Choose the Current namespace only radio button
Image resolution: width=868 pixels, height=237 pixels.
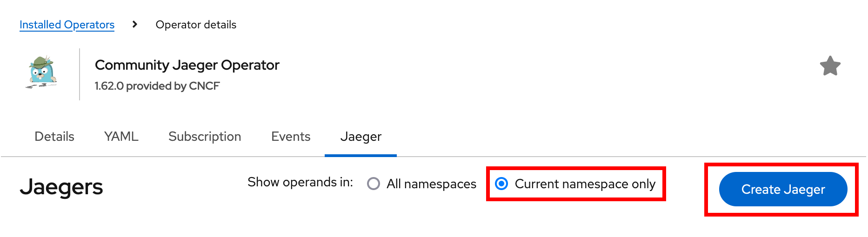pos(501,184)
